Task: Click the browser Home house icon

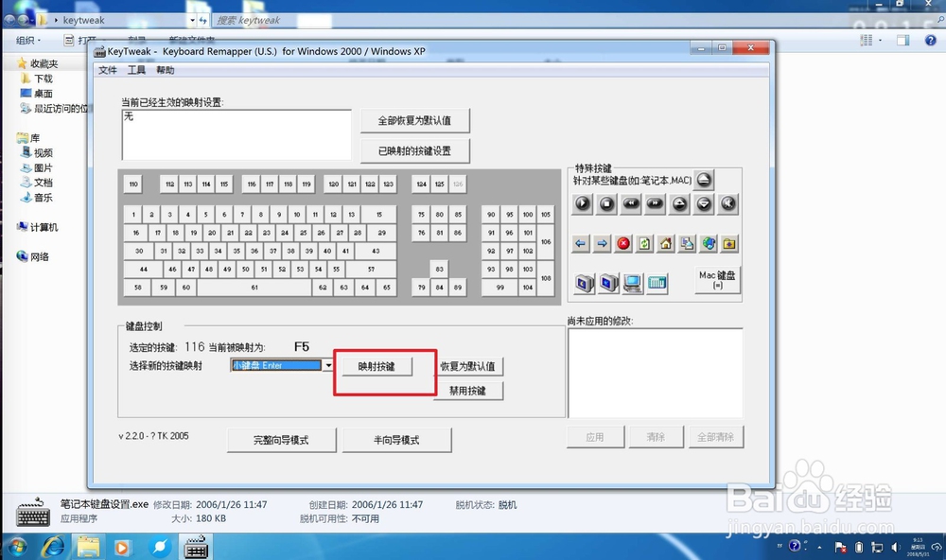Action: (665, 244)
